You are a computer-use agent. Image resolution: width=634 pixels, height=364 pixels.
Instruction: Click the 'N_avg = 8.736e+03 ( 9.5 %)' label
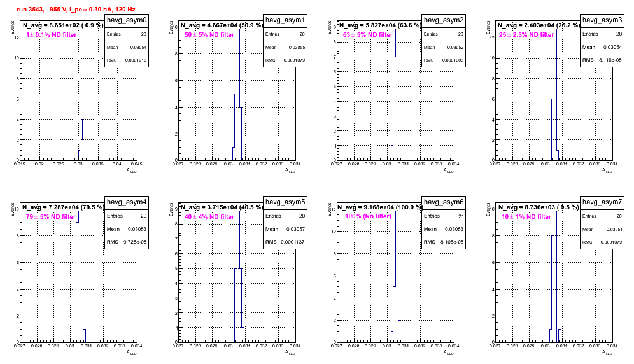tap(539, 207)
